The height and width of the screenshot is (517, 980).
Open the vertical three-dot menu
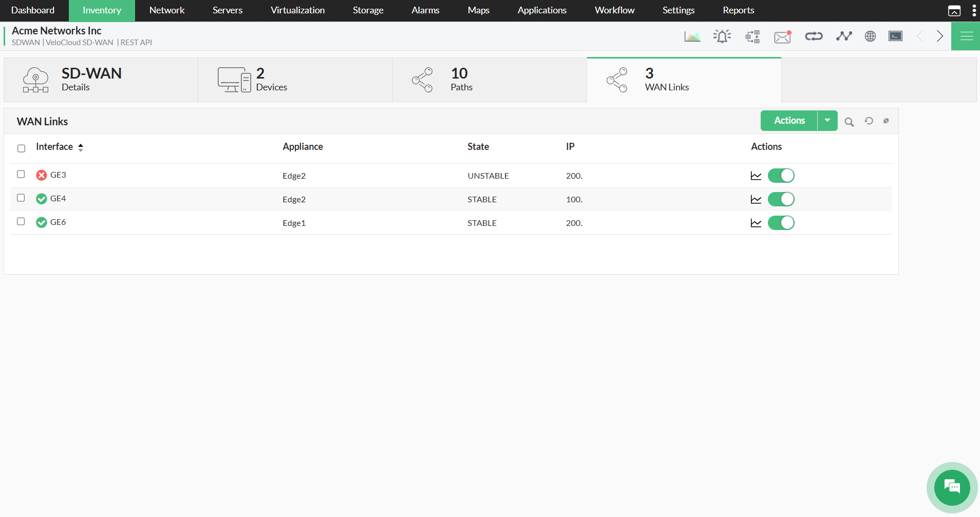pyautogui.click(x=974, y=11)
